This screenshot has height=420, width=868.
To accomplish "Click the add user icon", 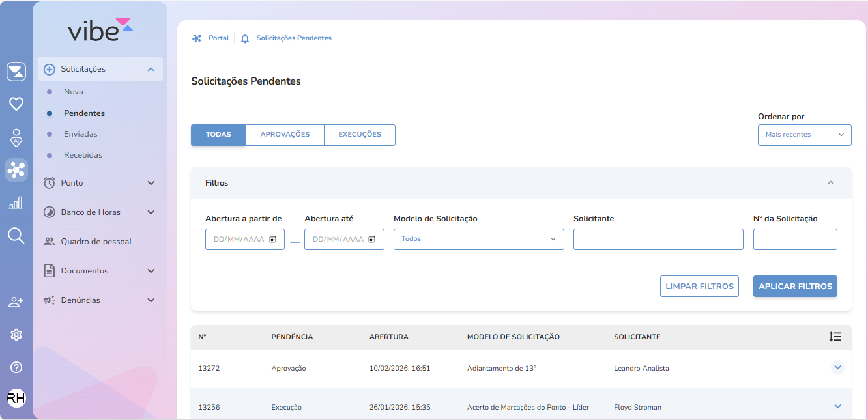I will click(x=16, y=302).
